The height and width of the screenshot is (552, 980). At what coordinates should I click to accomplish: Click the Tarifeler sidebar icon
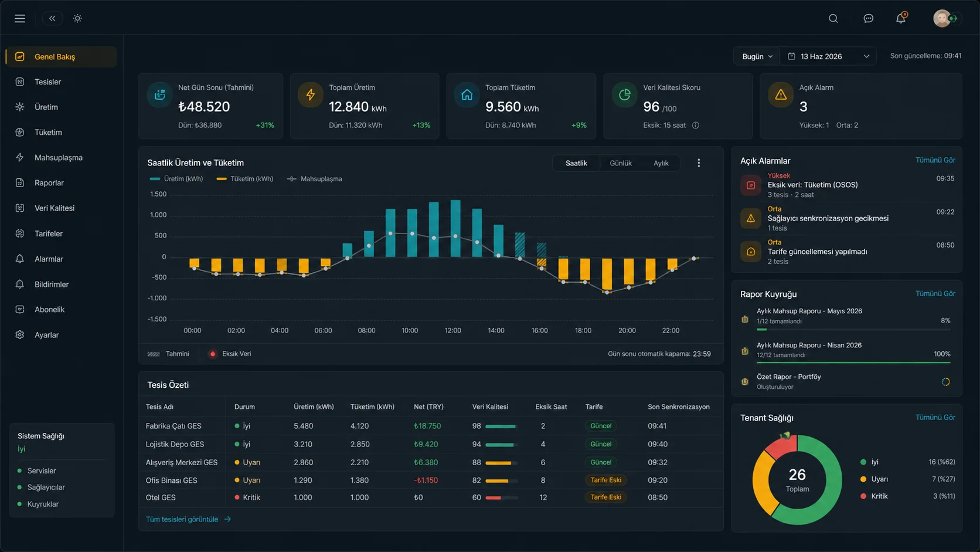pos(20,233)
